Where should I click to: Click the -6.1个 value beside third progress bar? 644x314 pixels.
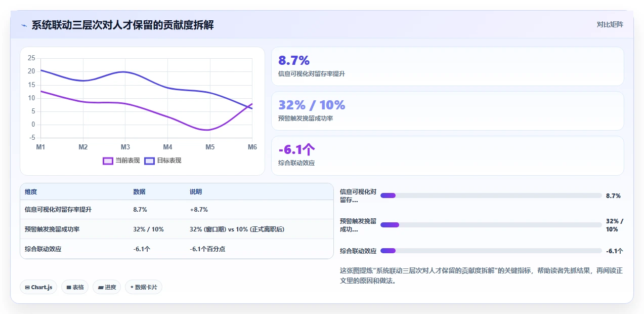pyautogui.click(x=615, y=251)
